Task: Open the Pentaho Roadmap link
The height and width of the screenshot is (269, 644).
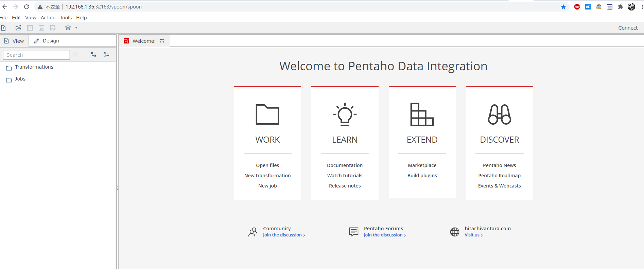Action: pyautogui.click(x=499, y=176)
